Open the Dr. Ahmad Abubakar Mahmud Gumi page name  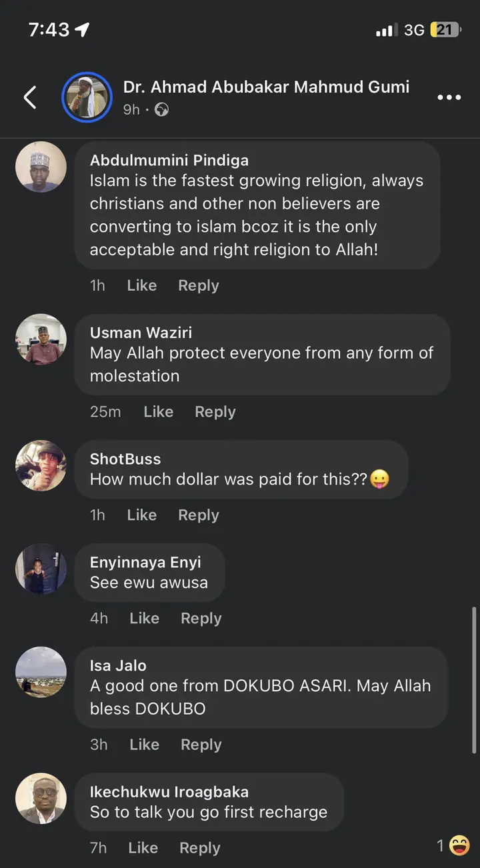(x=266, y=87)
